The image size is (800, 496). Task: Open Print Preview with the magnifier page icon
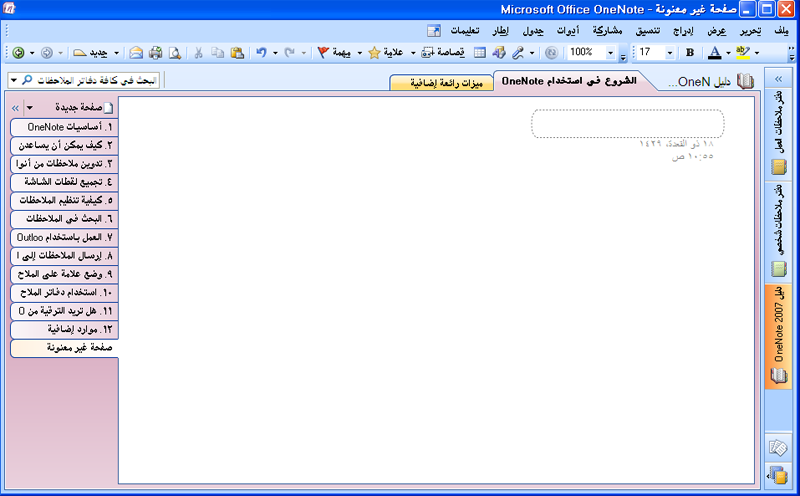(x=174, y=53)
